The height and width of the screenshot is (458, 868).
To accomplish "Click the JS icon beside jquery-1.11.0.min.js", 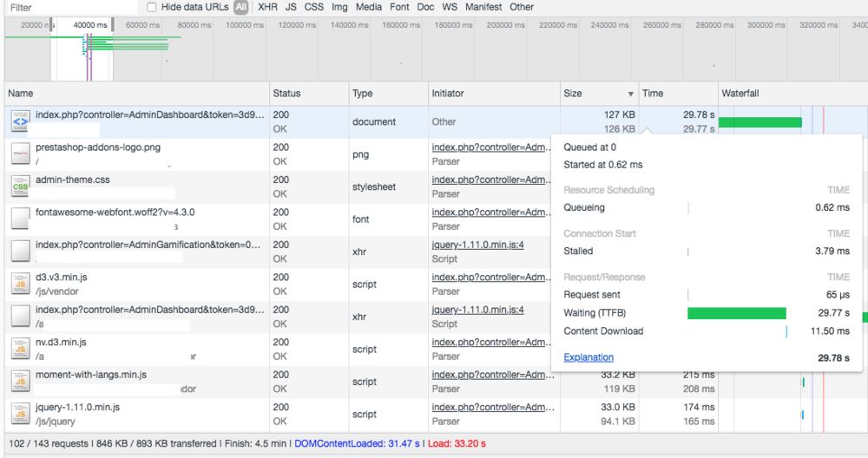I will click(21, 414).
